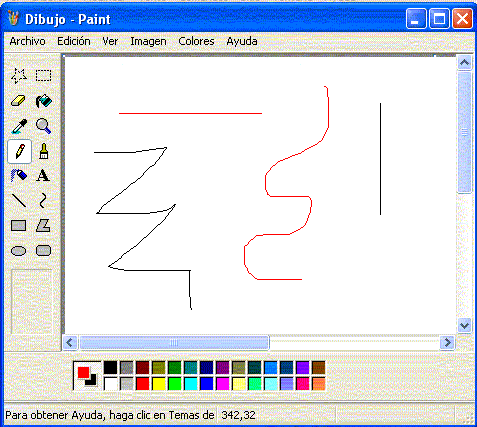Select the Ellipse shape tool
The height and width of the screenshot is (427, 477).
(x=19, y=251)
